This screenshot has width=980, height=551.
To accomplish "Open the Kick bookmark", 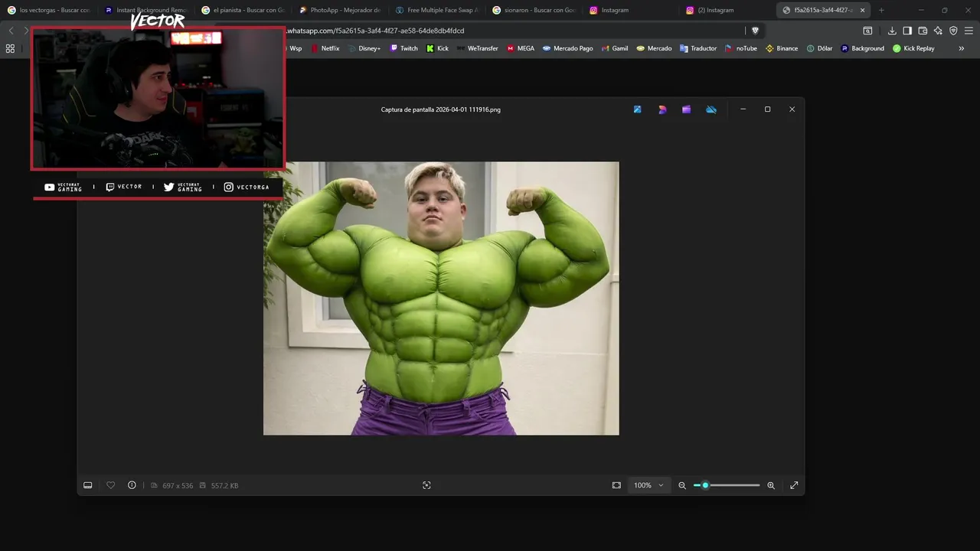I will (x=438, y=48).
